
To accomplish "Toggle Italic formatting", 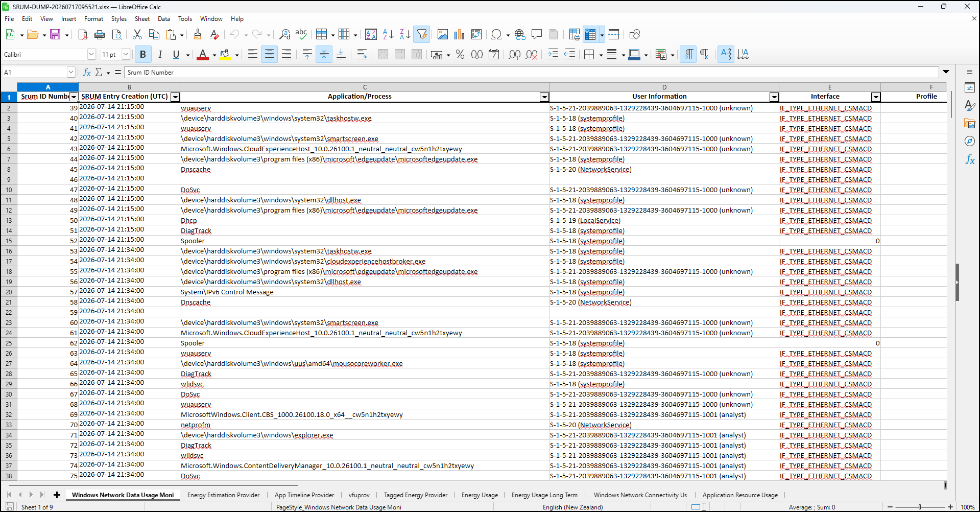I will pos(160,55).
